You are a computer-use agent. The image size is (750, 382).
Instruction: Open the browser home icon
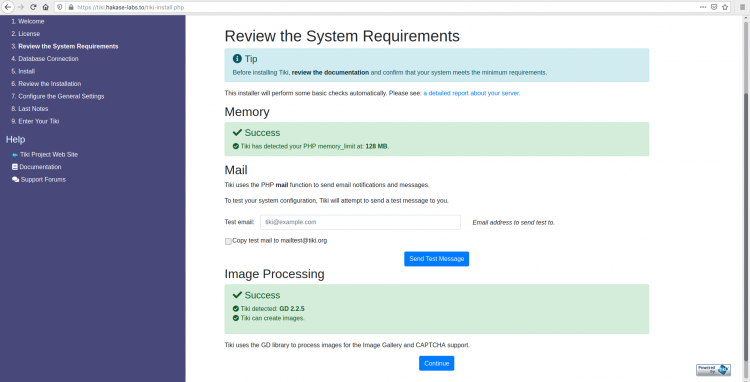click(x=45, y=7)
